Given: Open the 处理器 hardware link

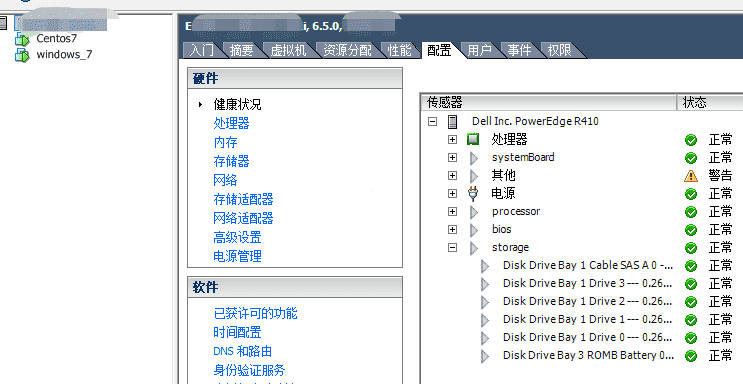Looking at the screenshot, I should [x=231, y=123].
